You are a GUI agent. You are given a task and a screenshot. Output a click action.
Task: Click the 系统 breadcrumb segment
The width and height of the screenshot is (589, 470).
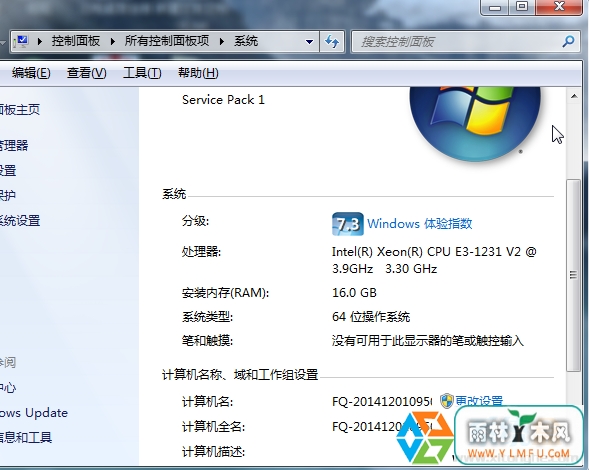tap(246, 41)
